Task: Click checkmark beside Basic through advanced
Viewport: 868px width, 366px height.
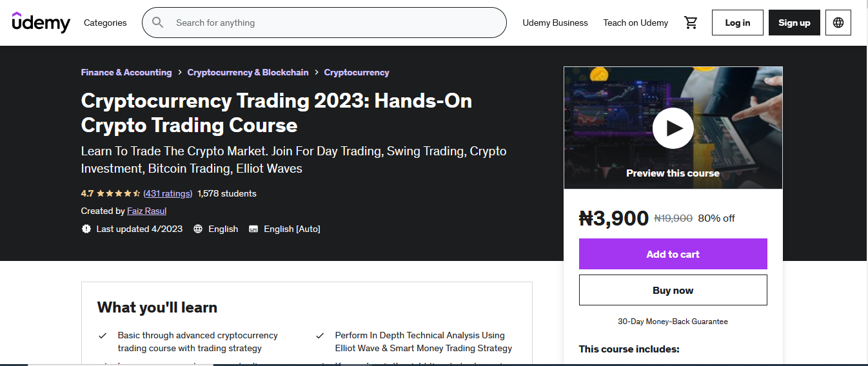Action: click(x=103, y=336)
